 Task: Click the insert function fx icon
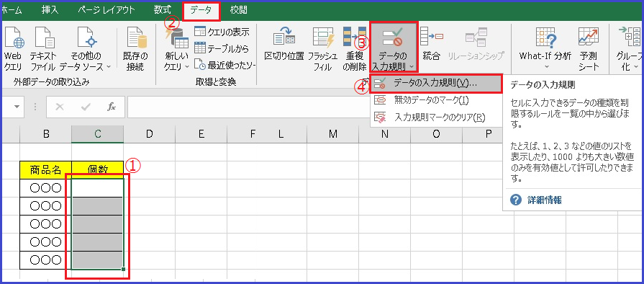(x=112, y=107)
